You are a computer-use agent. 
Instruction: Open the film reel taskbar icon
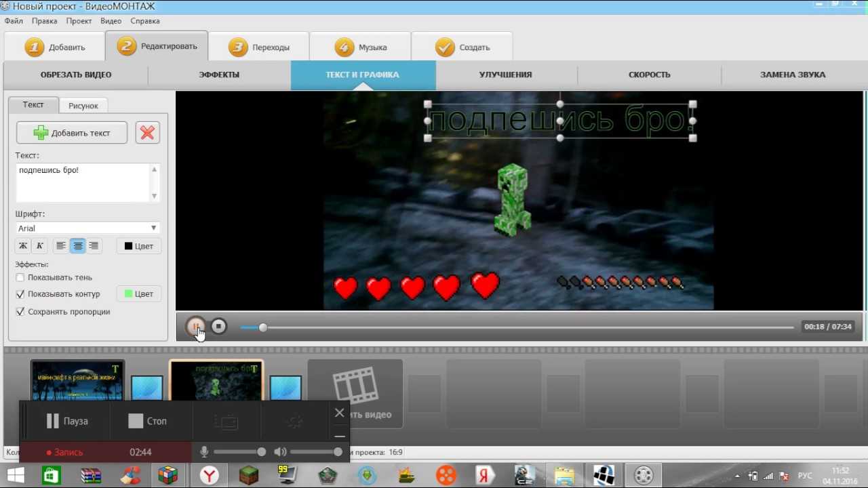(644, 475)
